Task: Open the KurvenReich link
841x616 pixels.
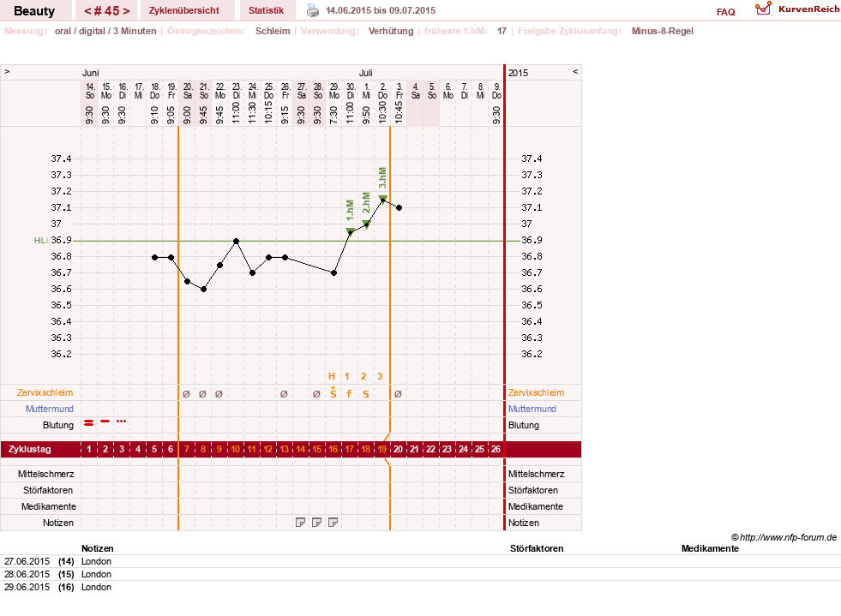Action: click(x=808, y=9)
